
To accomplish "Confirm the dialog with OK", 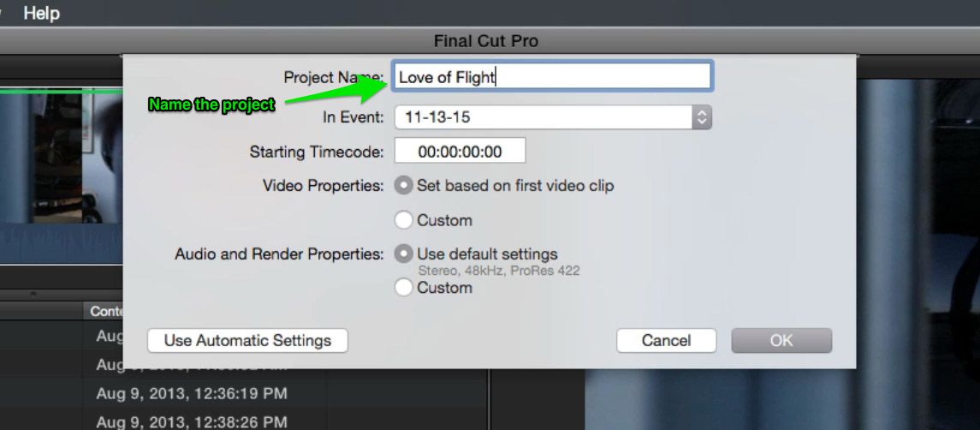I will [781, 341].
